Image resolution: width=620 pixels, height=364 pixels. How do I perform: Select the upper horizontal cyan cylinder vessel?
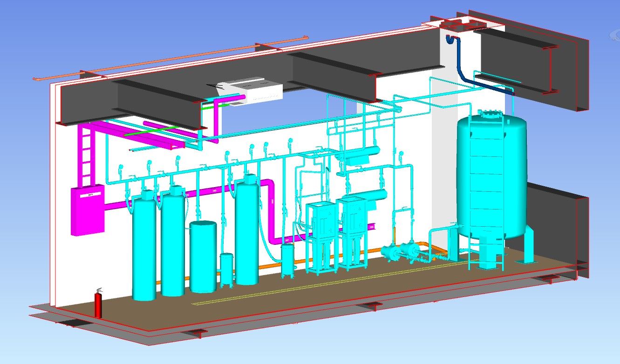[x=359, y=151]
